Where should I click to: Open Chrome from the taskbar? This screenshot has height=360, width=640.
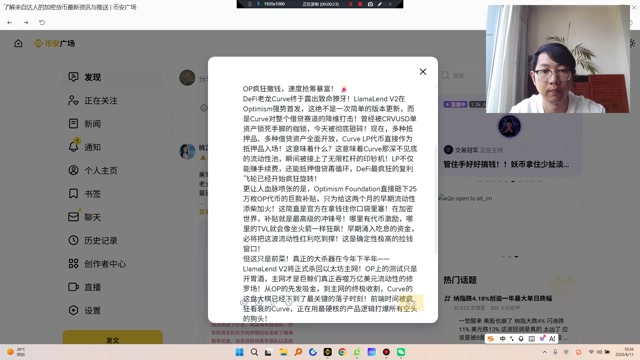click(x=342, y=352)
